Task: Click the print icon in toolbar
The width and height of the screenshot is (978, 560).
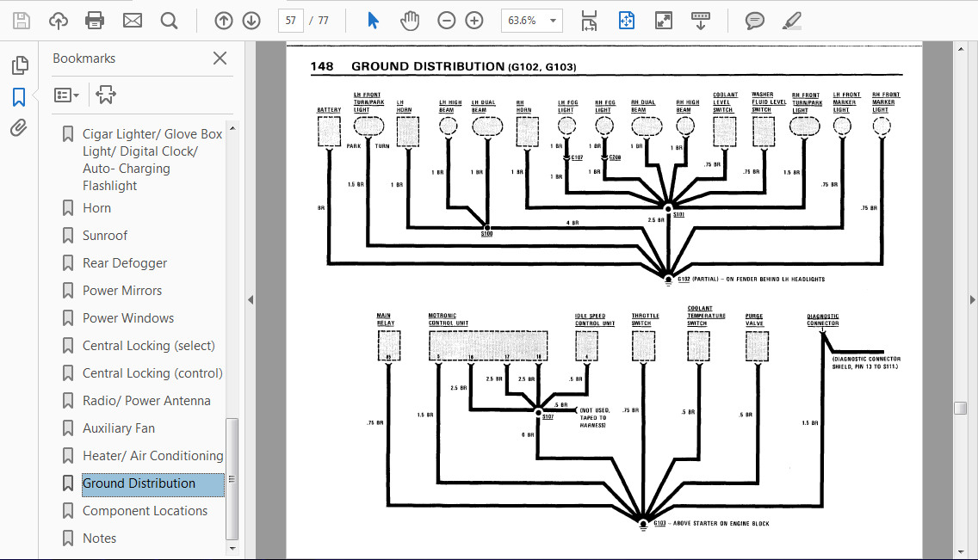Action: (94, 21)
